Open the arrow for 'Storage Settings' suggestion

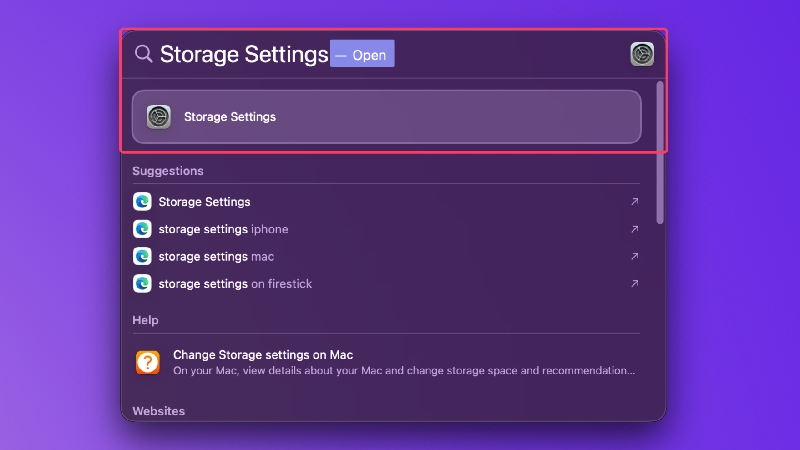635,202
